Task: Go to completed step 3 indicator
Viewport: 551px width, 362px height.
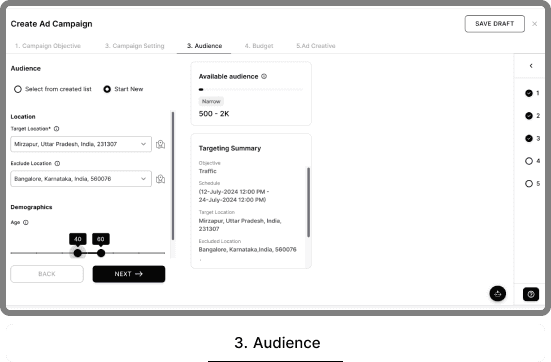Action: tap(529, 138)
